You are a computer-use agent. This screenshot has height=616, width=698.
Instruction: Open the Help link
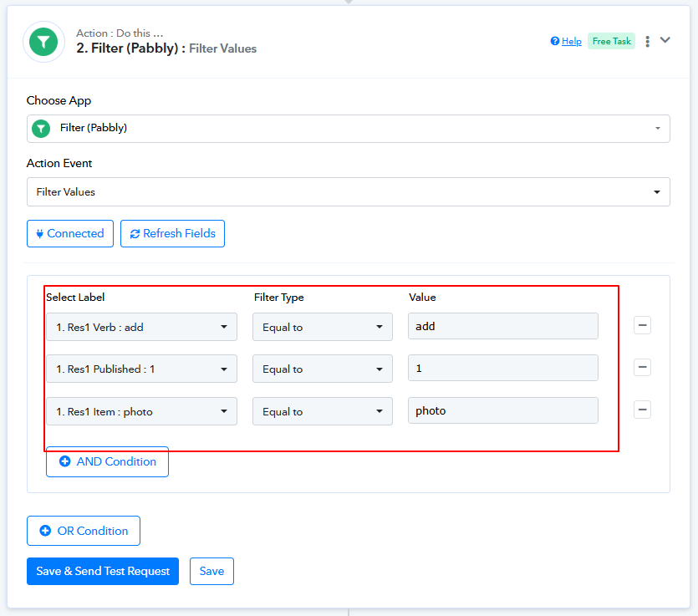pyautogui.click(x=572, y=42)
